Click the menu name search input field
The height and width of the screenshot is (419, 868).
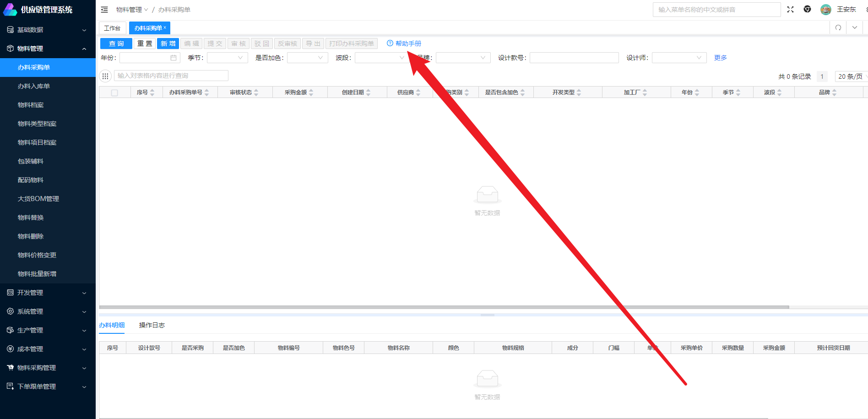tap(716, 10)
